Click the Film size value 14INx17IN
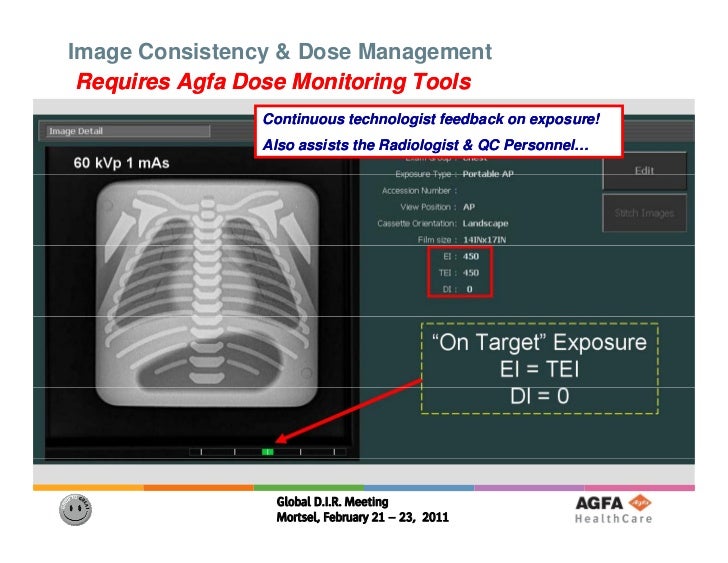This screenshot has height=563, width=728. pyautogui.click(x=485, y=240)
